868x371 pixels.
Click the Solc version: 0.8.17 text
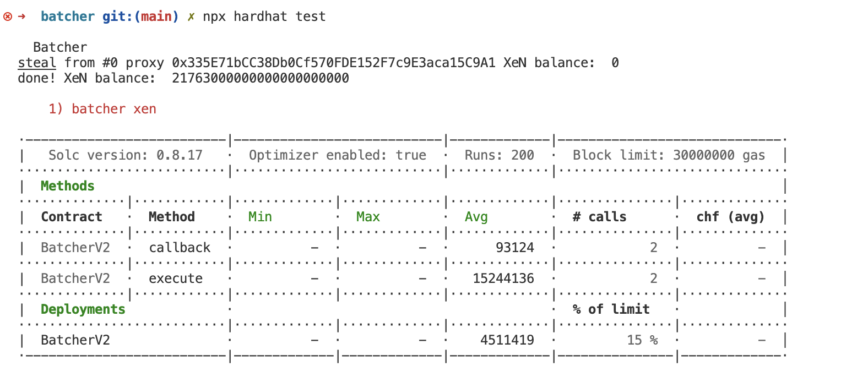coord(125,155)
